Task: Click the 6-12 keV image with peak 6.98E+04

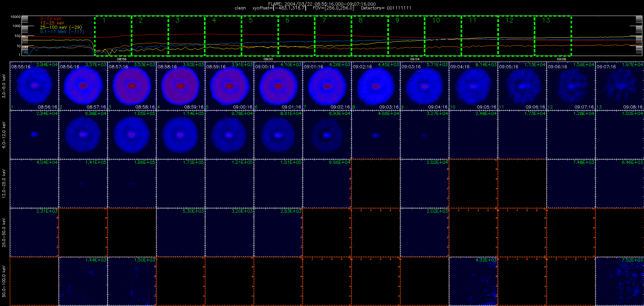Action: point(83,135)
